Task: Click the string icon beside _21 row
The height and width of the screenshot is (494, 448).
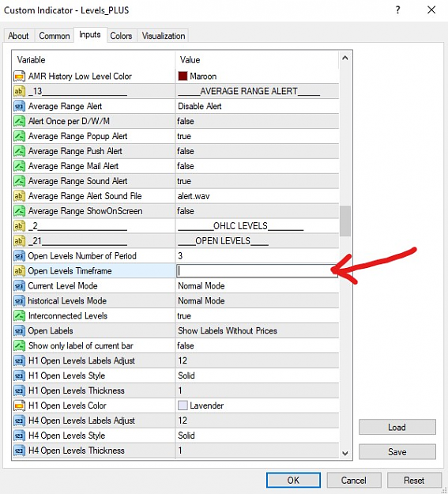Action: 19,241
